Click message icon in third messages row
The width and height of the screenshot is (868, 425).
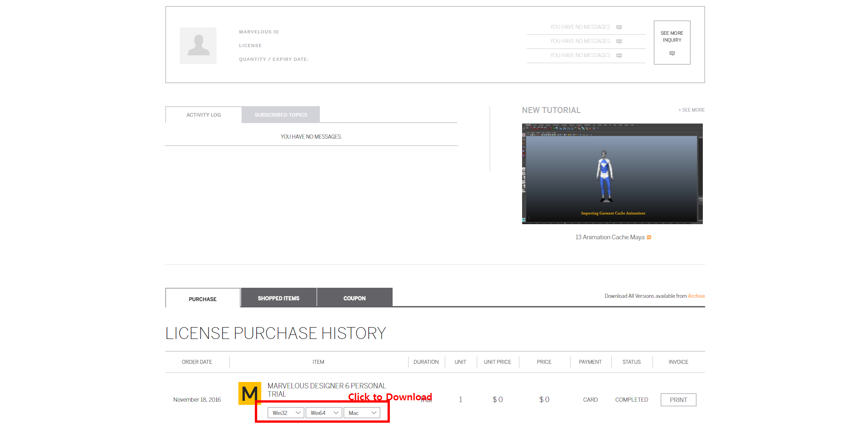619,56
